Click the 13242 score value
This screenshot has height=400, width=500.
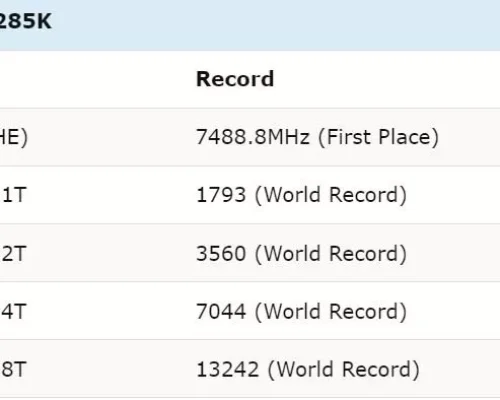(x=227, y=369)
